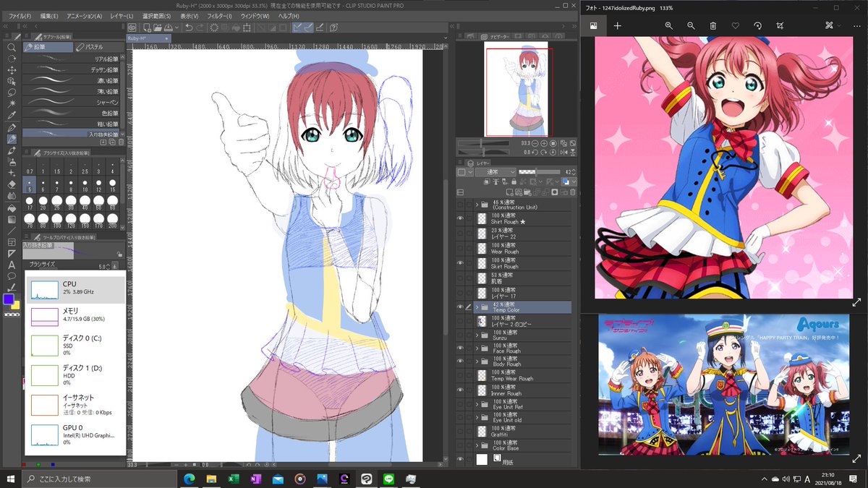Click the Windows taskbar search box
Image resolution: width=868 pixels, height=488 pixels.
[98, 479]
